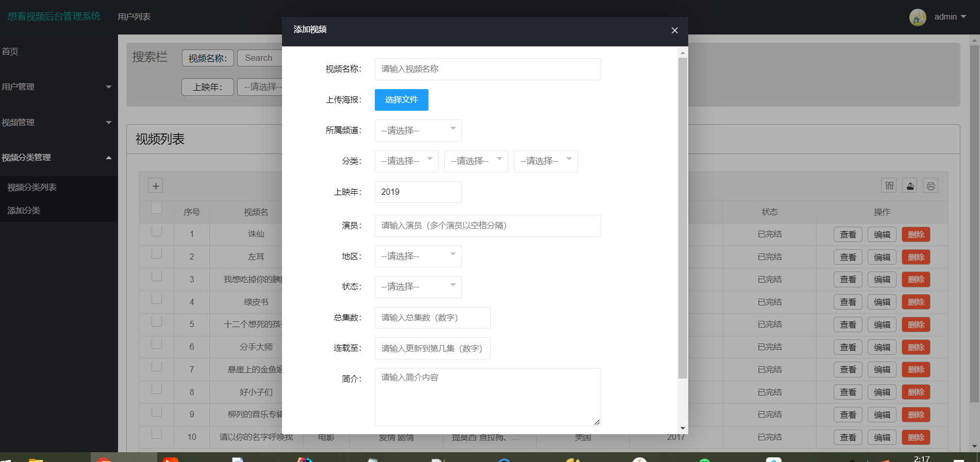
Task: Click 编辑 for row 6 分手大师
Action: pos(882,347)
